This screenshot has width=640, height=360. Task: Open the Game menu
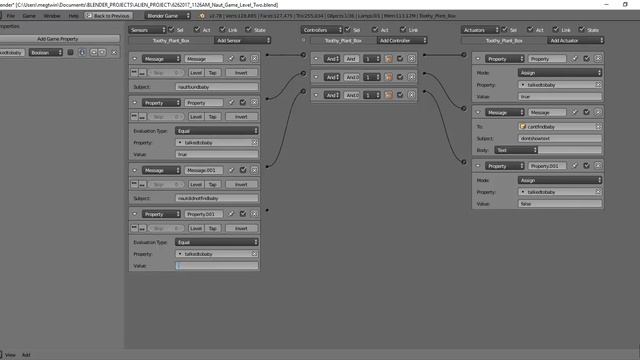pyautogui.click(x=29, y=16)
